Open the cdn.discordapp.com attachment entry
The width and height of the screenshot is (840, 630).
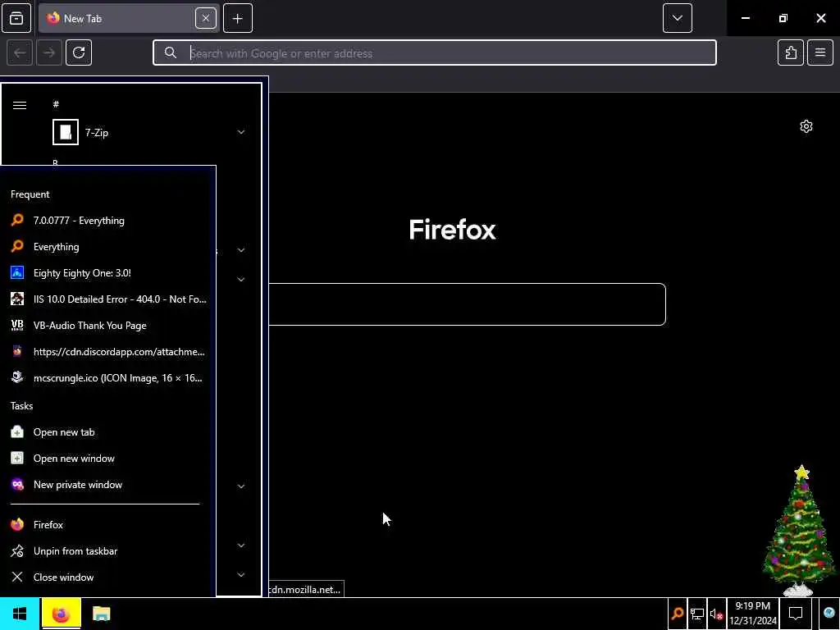[x=107, y=352]
